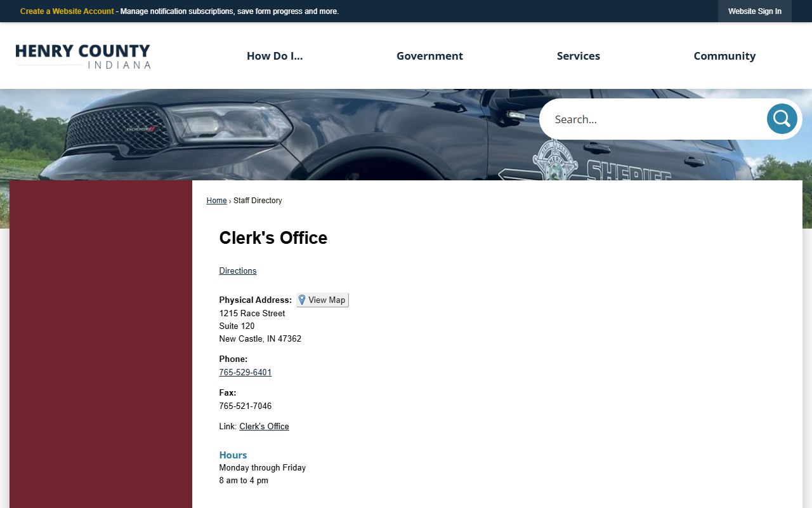The height and width of the screenshot is (508, 812).
Task: Call phone number 765-529-6401 link
Action: click(x=246, y=373)
